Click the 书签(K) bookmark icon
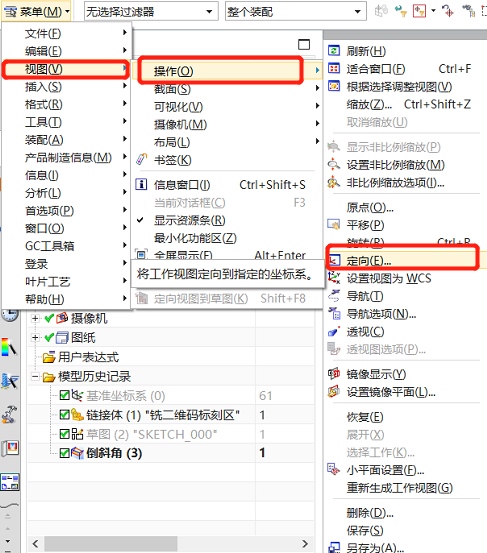Image resolution: width=487 pixels, height=553 pixels. point(141,160)
